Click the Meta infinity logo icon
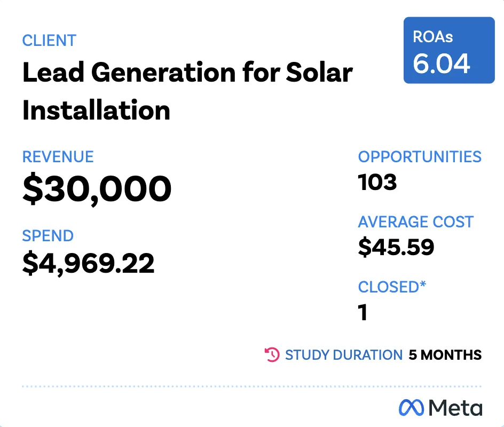The width and height of the screenshot is (504, 427). coord(412,408)
